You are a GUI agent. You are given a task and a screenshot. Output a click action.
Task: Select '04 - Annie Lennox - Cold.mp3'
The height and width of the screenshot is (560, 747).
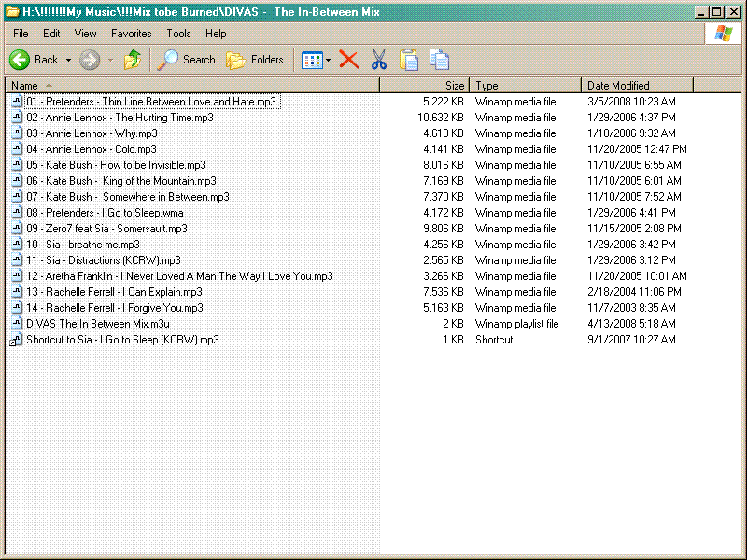[x=91, y=149]
